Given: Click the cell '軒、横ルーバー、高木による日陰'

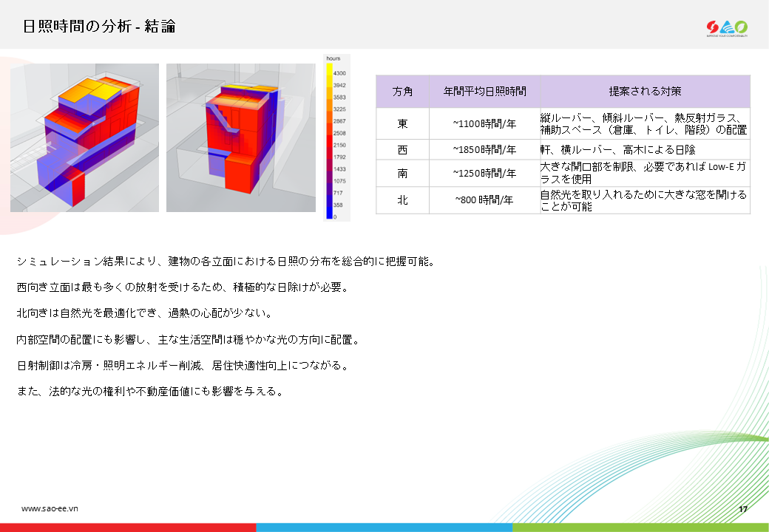Looking at the screenshot, I should pyautogui.click(x=645, y=150).
